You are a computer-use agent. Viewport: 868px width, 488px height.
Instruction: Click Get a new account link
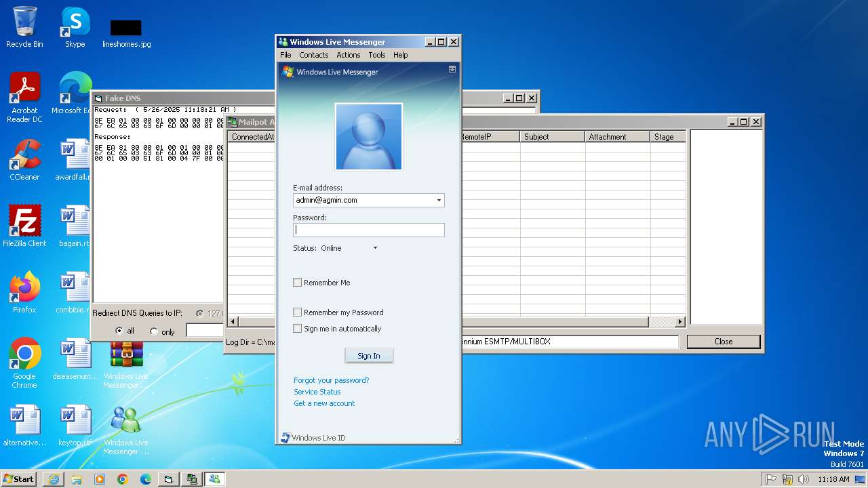[324, 403]
